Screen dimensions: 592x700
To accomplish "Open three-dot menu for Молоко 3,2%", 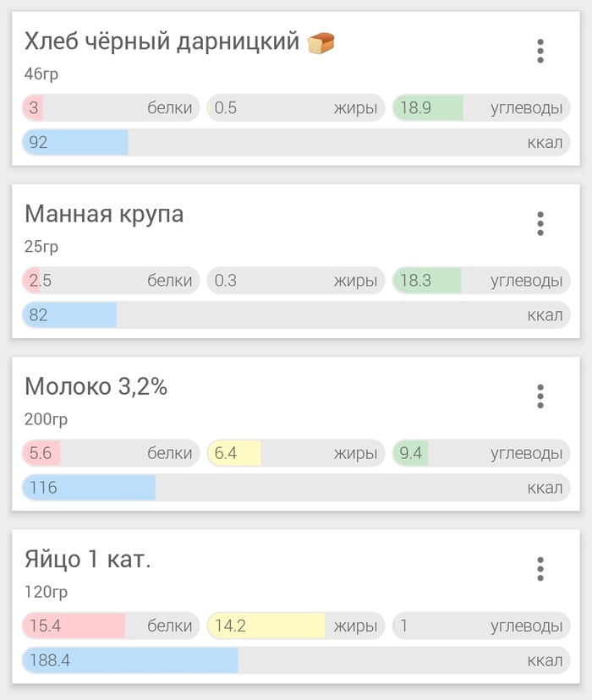I will (540, 396).
